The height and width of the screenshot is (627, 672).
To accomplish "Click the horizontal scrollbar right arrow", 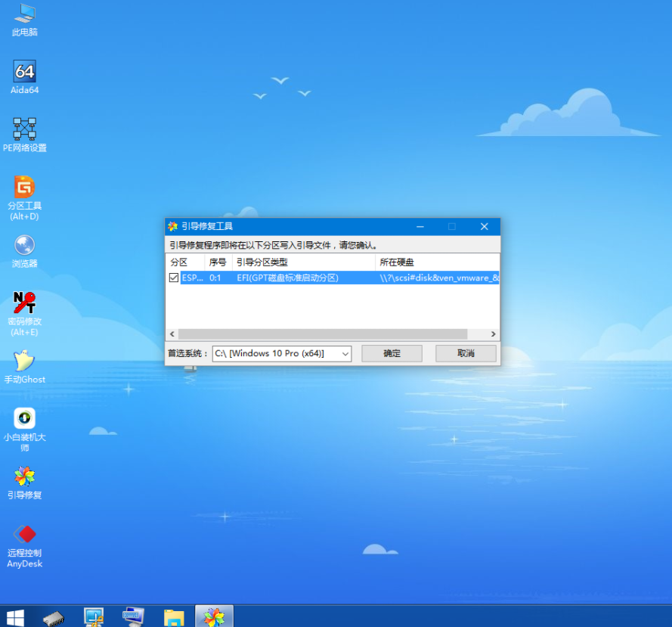I will (x=494, y=334).
